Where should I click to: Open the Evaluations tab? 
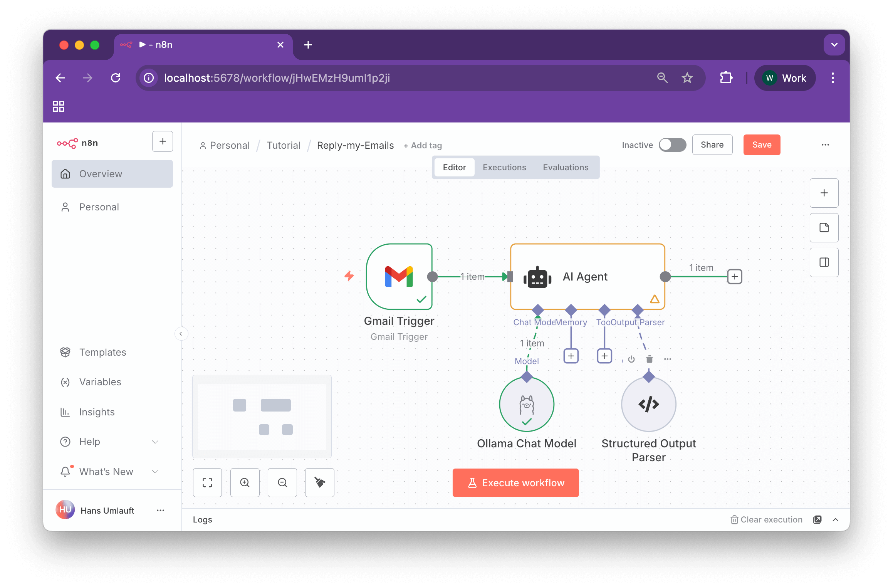pyautogui.click(x=566, y=167)
